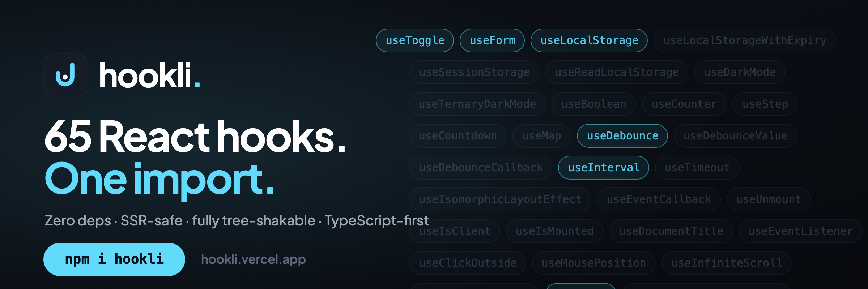Viewport: 868px width, 289px height.
Task: Select the highlighted useInterval chip
Action: tap(604, 168)
